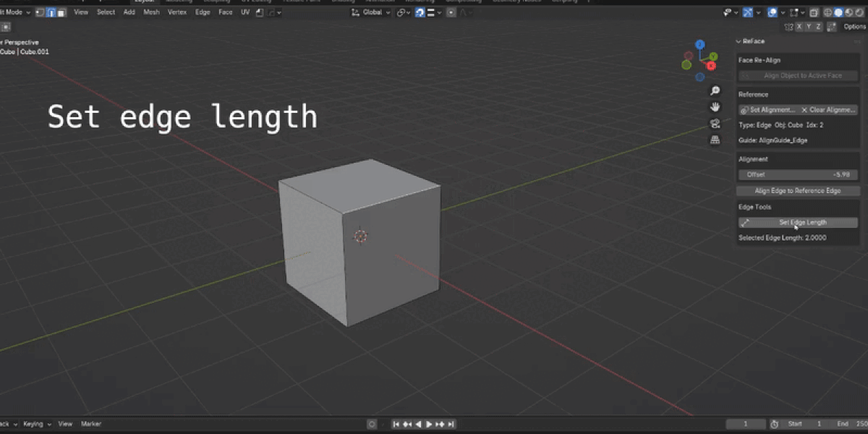Viewport: 868px width, 434px height.
Task: Click Set Alignment reference button
Action: (x=768, y=110)
